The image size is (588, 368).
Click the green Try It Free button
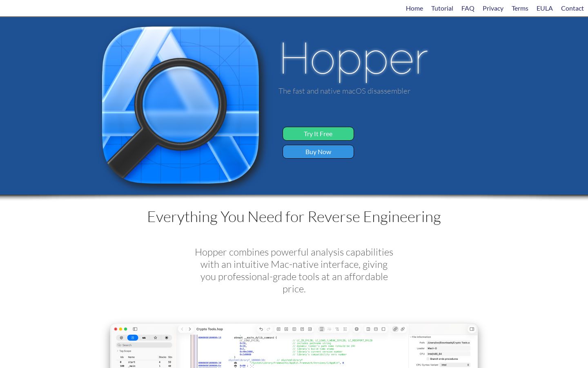[318, 134]
